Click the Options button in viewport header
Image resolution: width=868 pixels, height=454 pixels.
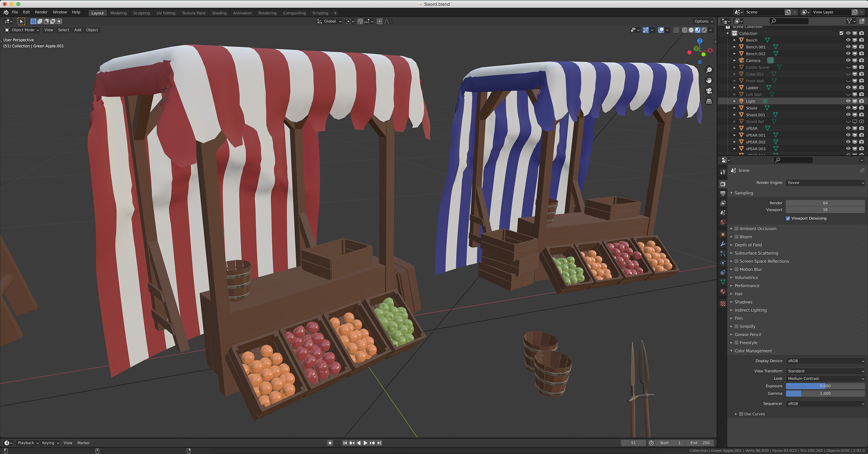704,21
